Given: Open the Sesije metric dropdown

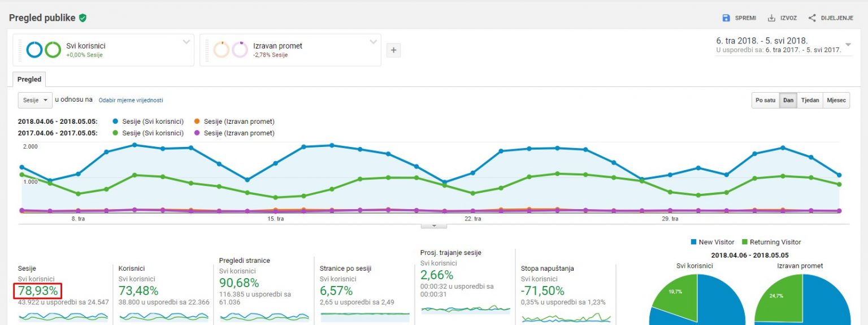Looking at the screenshot, I should 35,100.
